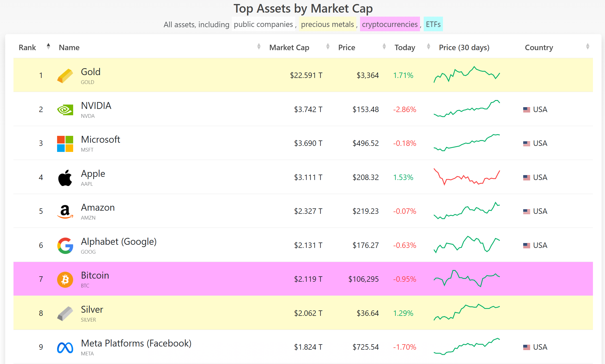Click the NVIDIA logo icon
The image size is (605, 364).
[x=65, y=110]
